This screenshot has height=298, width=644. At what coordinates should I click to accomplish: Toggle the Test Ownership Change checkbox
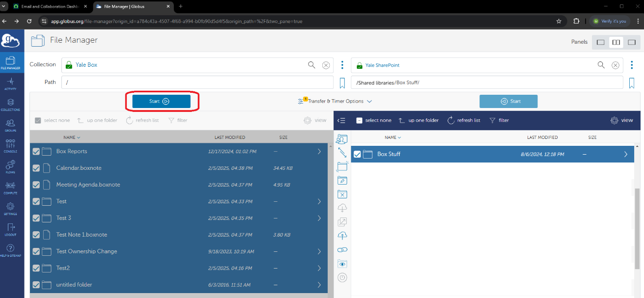pos(36,251)
